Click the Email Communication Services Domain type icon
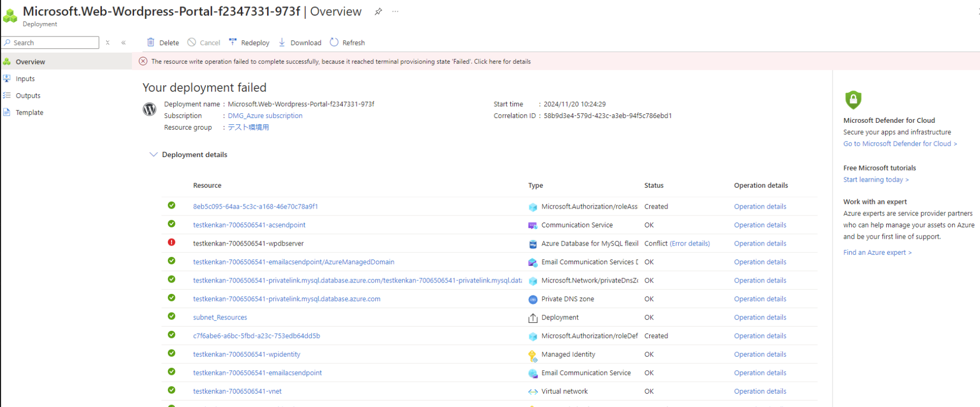 (533, 262)
